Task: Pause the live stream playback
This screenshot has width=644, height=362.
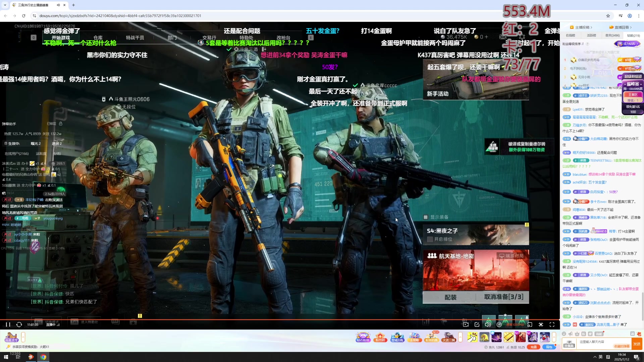Action: click(x=8, y=324)
